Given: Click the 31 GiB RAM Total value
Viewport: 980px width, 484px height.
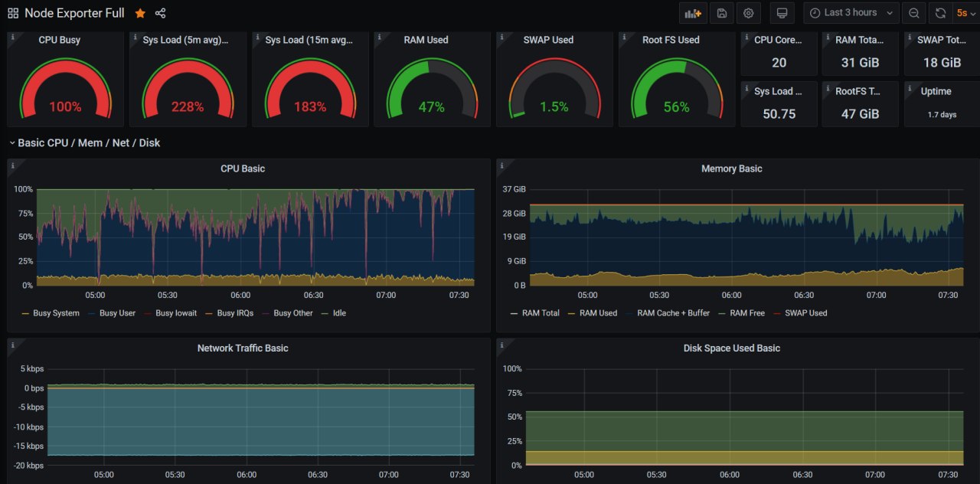Looking at the screenshot, I should click(861, 63).
